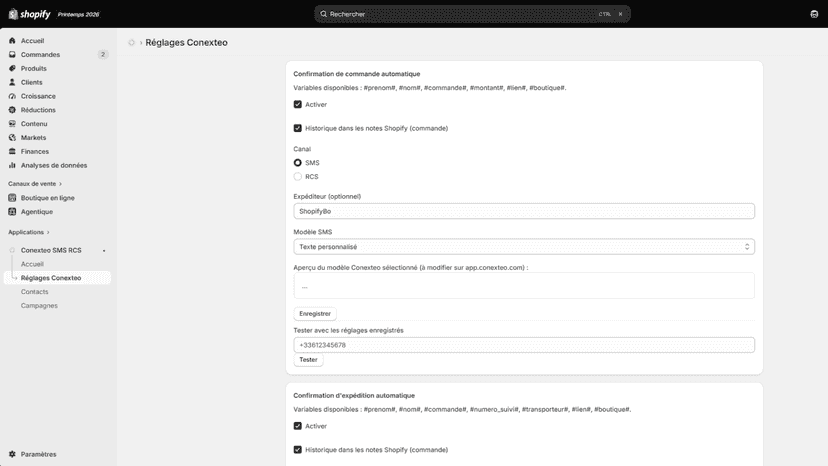Toggle Historique dans les notes for shipping confirmation
This screenshot has height=466, width=828.
(298, 450)
